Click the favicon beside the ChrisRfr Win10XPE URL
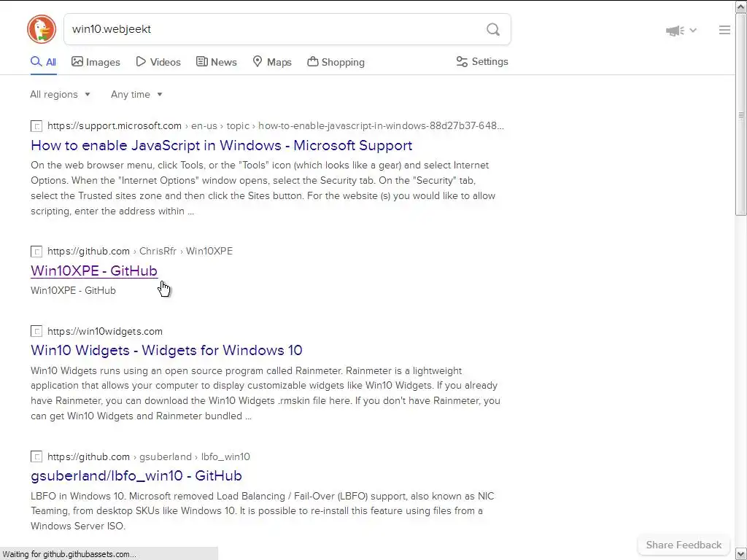Image resolution: width=747 pixels, height=560 pixels. click(x=36, y=252)
